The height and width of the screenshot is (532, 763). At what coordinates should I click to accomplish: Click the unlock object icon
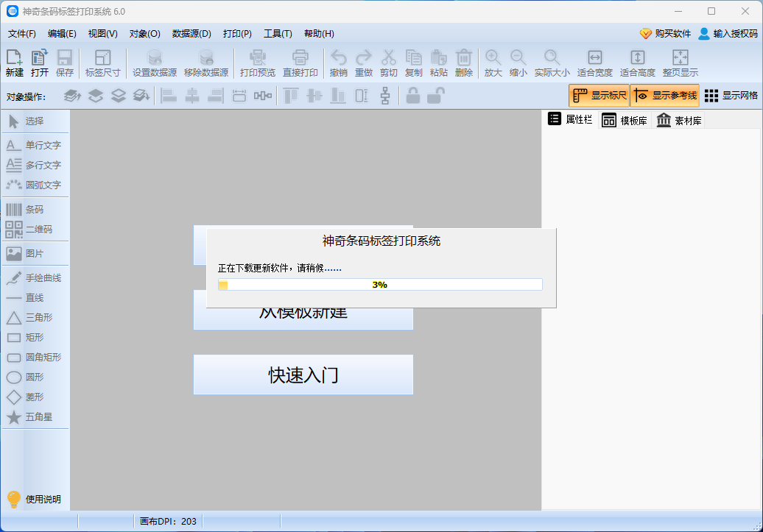[x=435, y=96]
